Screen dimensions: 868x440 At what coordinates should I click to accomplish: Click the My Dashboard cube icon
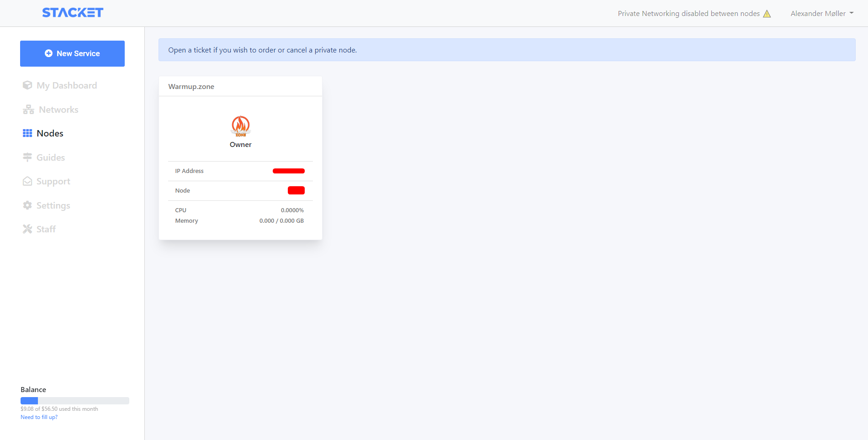tap(27, 85)
